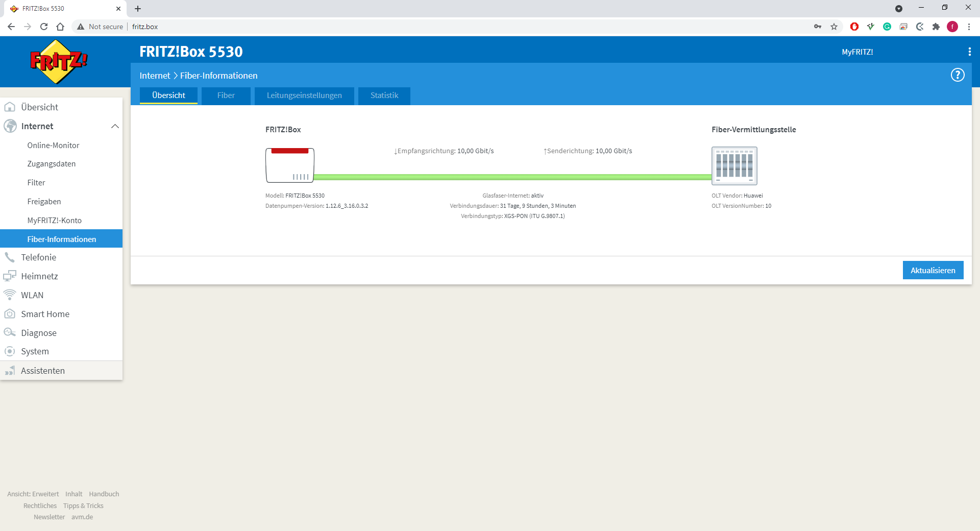Switch to the Statistik tab
The image size is (980, 531).
coord(384,95)
